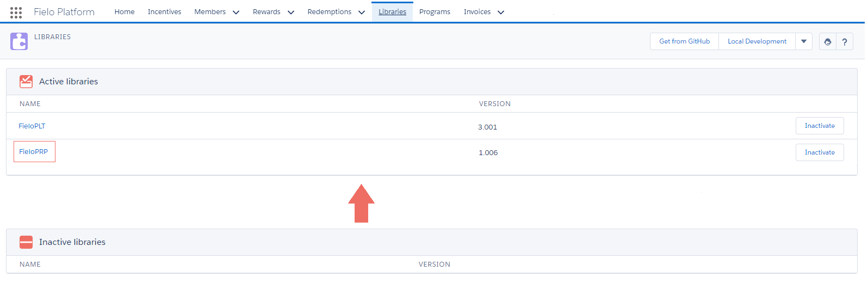868x283 pixels.
Task: Open the Incentives tab
Action: pos(165,12)
